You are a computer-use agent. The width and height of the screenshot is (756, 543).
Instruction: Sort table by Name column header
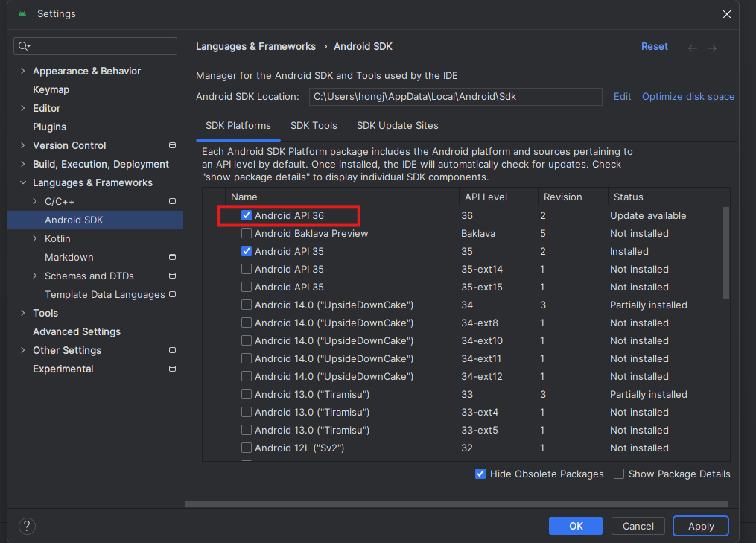[342, 197]
